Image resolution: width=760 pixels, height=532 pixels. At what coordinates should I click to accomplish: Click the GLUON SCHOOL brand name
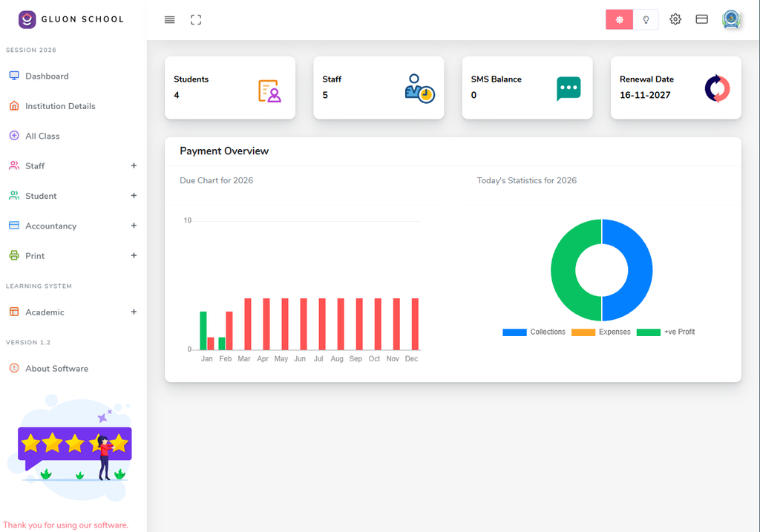point(82,19)
